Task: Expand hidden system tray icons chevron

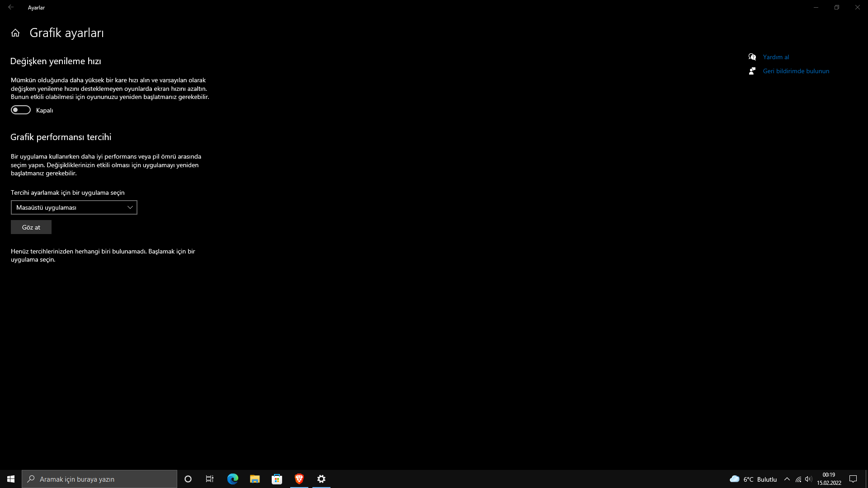Action: click(787, 479)
